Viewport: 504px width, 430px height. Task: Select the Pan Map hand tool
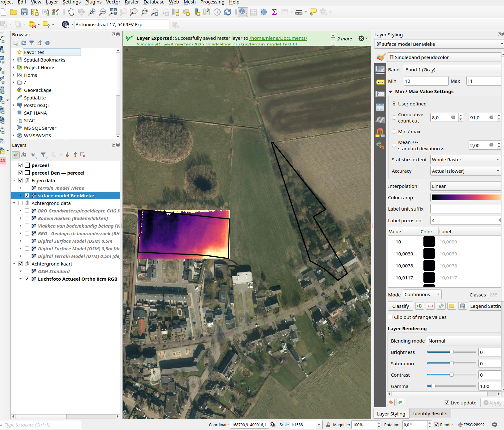click(x=71, y=12)
